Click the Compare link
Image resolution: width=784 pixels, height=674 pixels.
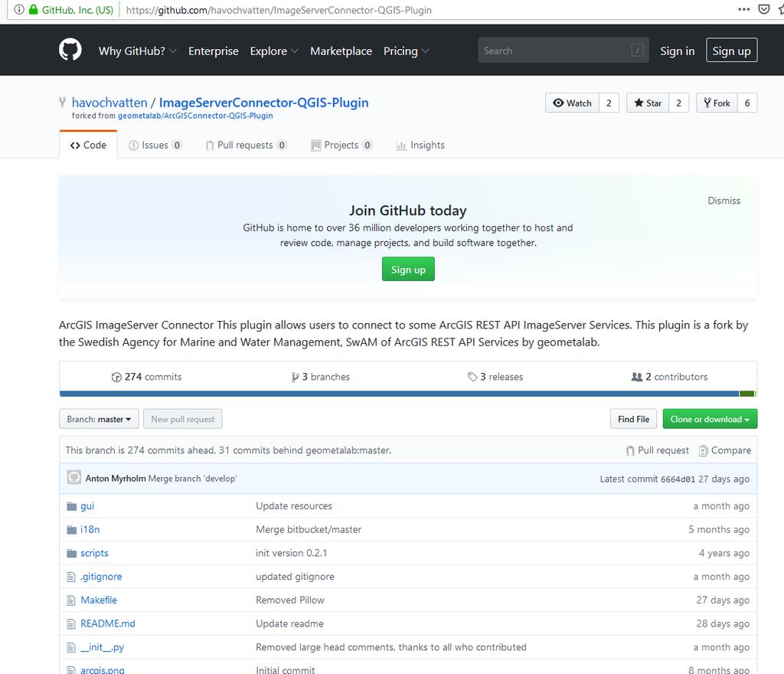(725, 450)
